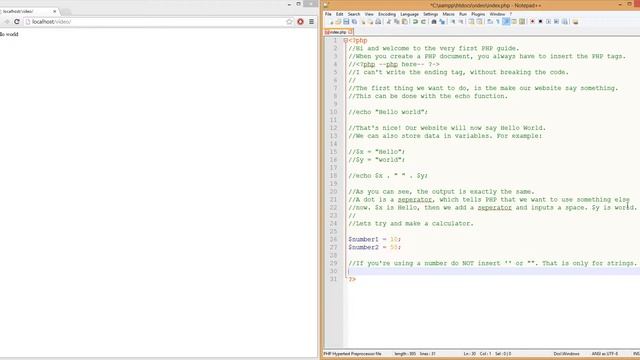Image resolution: width=640 pixels, height=360 pixels.
Task: Close the localhost/video/ Chrome tab
Action: [x=55, y=11]
